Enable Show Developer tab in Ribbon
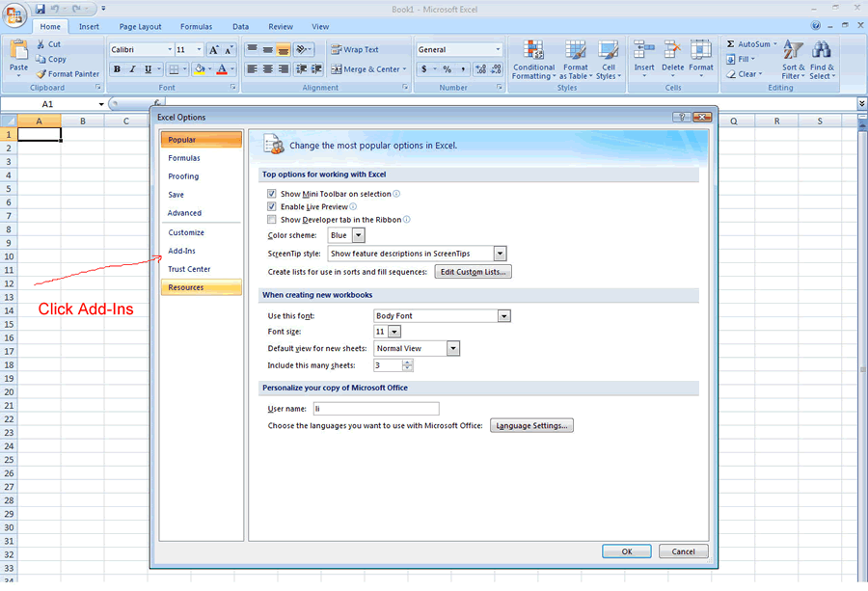Viewport: 868px width, 591px height. (271, 220)
